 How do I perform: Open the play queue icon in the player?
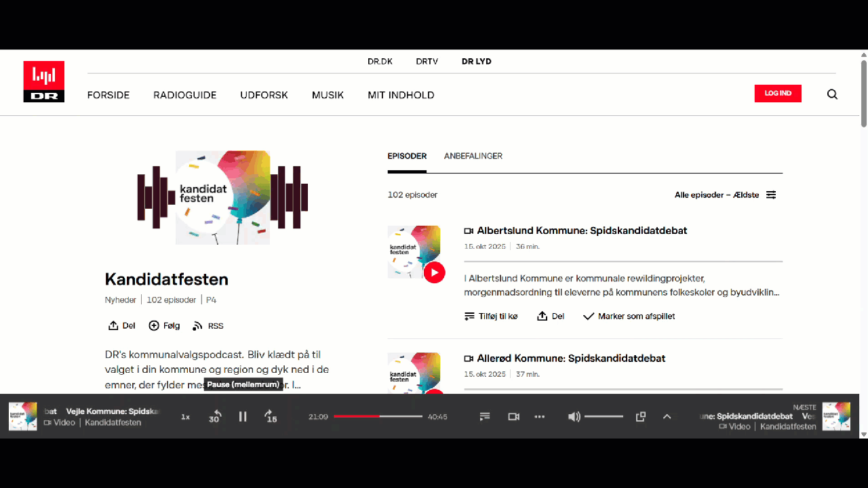[x=485, y=417]
